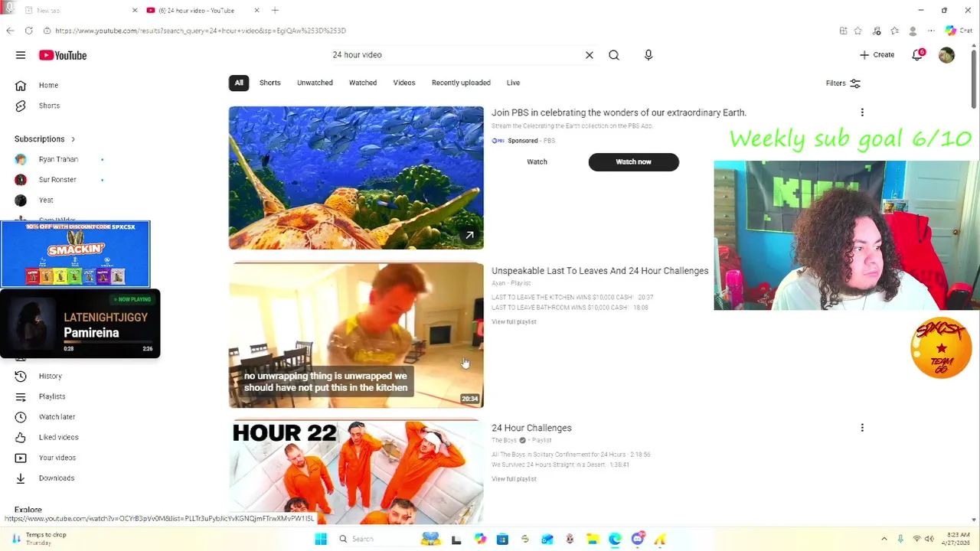Viewport: 980px width, 551px height.
Task: Open the LAST TO LEAVE THE KITCHEN video entry
Action: (x=573, y=297)
